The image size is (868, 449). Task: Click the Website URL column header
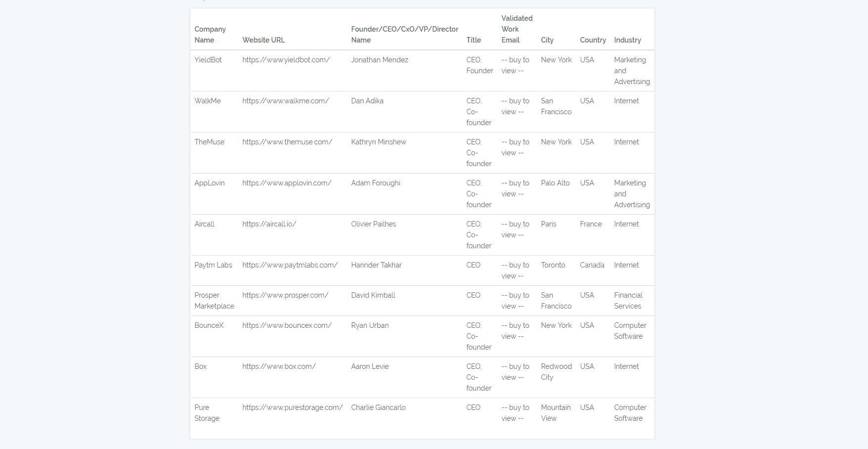(263, 40)
